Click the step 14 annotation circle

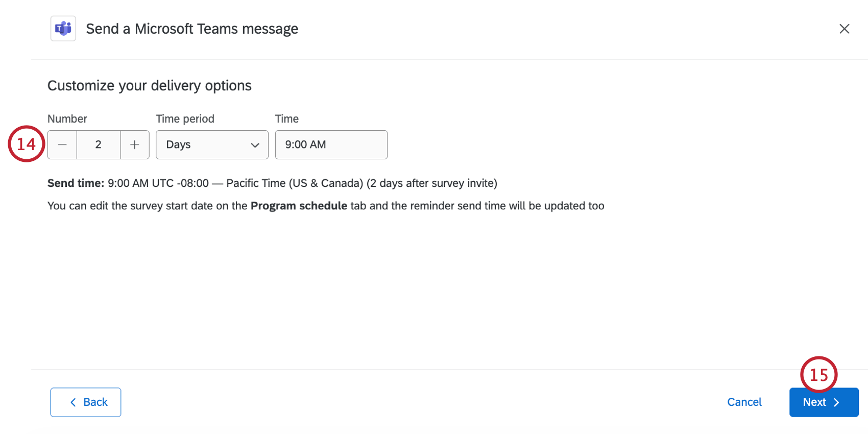(26, 144)
